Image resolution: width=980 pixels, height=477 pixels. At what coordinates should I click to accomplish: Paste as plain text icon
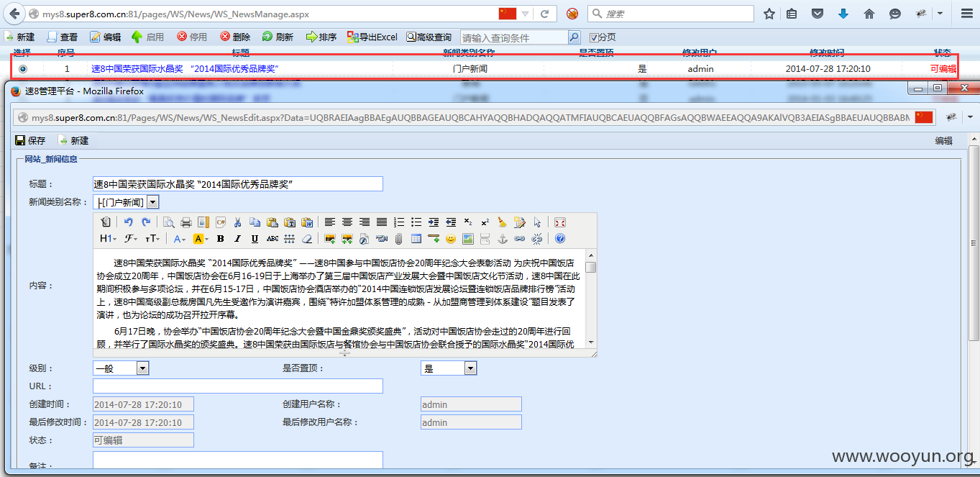289,222
